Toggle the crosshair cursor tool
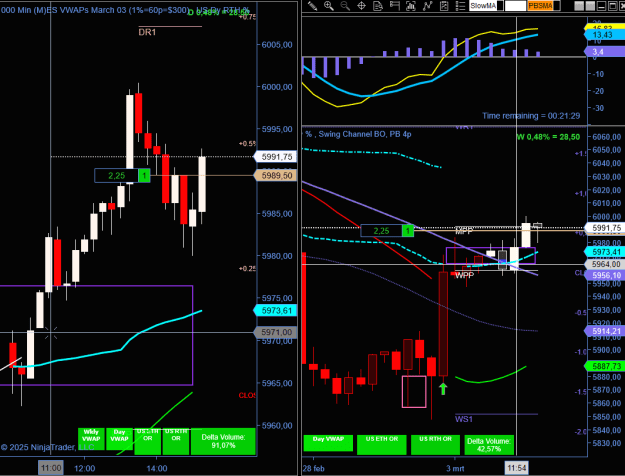The image size is (625, 476). (362, 6)
